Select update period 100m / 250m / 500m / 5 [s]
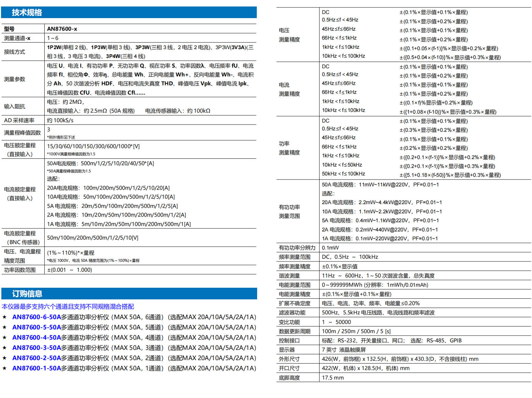 [356, 331]
